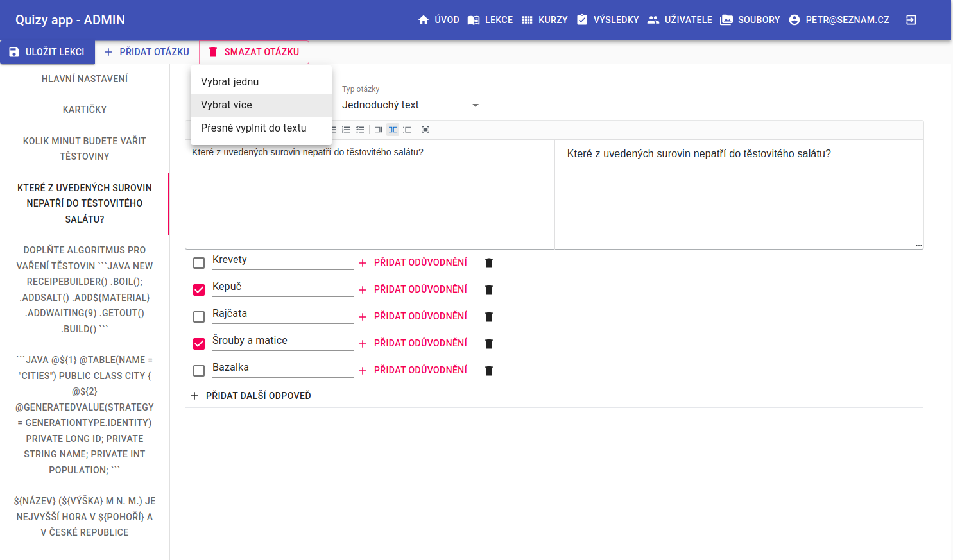Open the Typ otázky dropdown
953x560 pixels.
click(x=412, y=105)
